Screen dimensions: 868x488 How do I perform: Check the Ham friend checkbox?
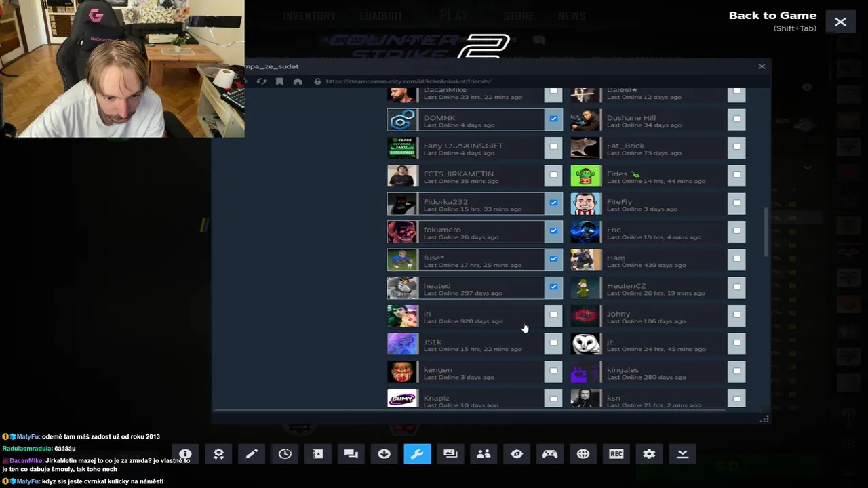click(736, 259)
